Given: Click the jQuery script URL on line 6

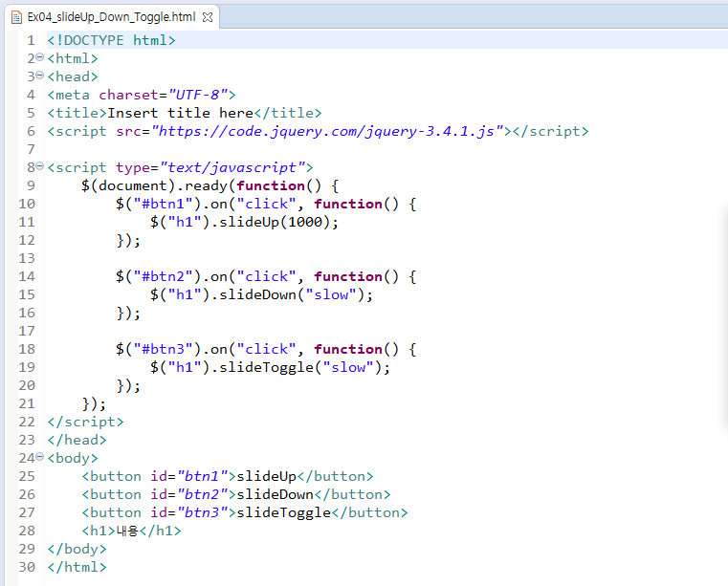Looking at the screenshot, I should coord(328,131).
